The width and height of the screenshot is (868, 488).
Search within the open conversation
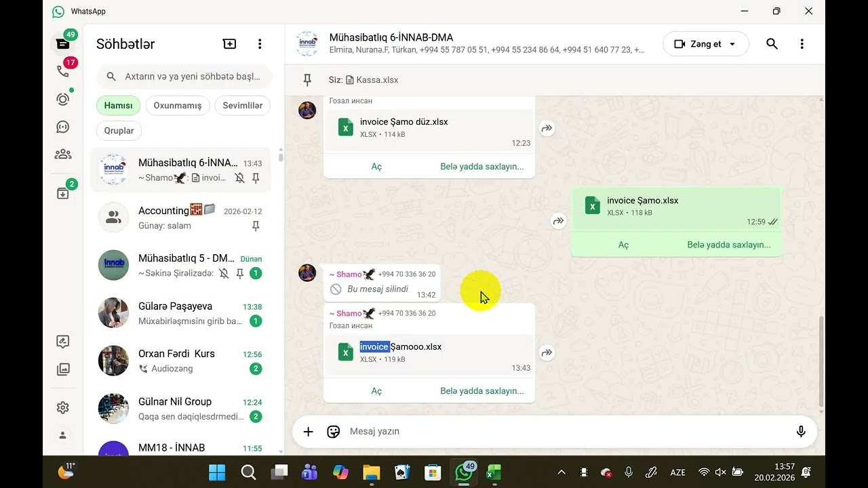772,44
